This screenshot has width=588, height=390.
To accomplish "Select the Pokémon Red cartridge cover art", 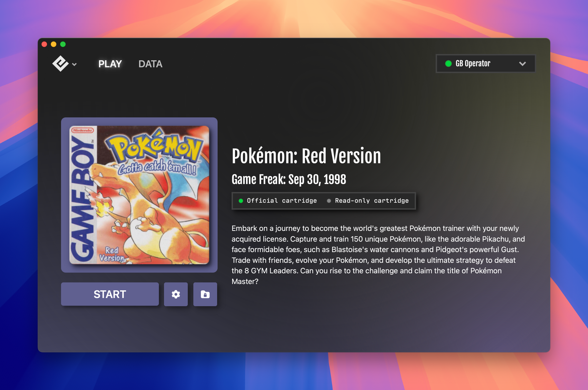I will point(139,195).
